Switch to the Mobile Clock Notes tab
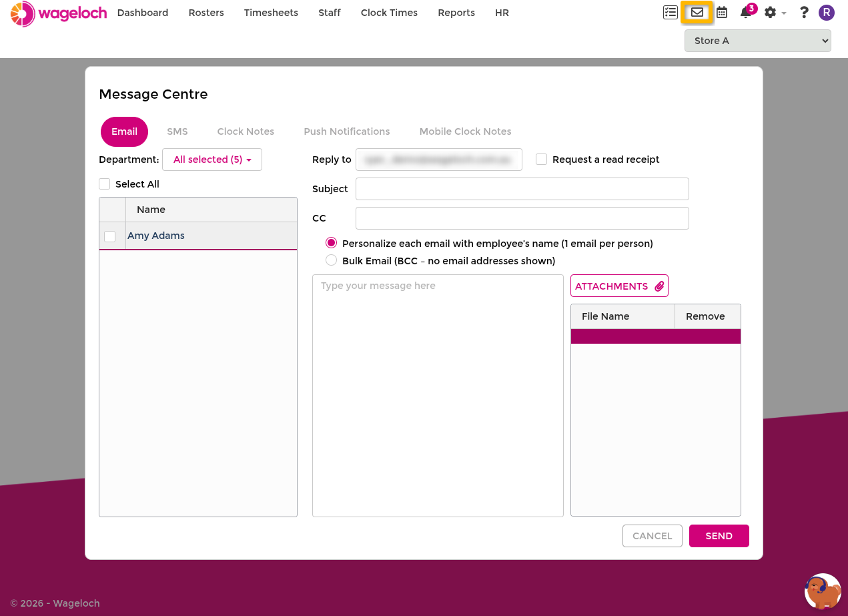This screenshot has width=848, height=616. pos(465,131)
